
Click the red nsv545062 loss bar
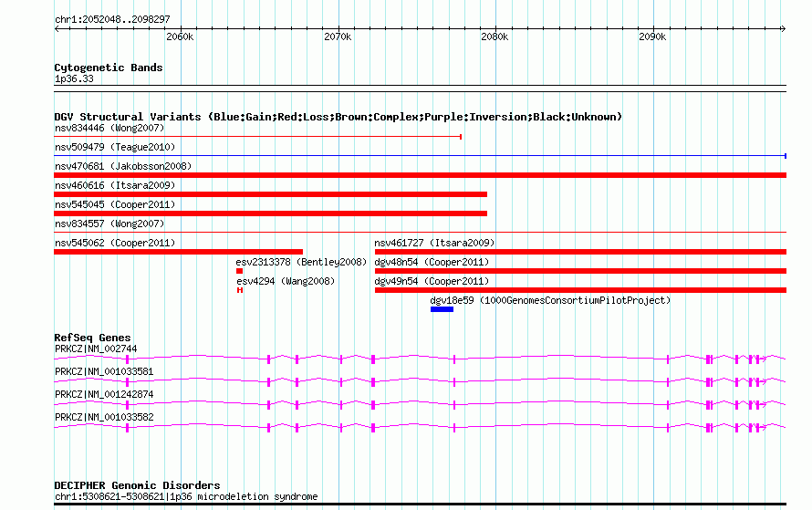click(x=178, y=252)
